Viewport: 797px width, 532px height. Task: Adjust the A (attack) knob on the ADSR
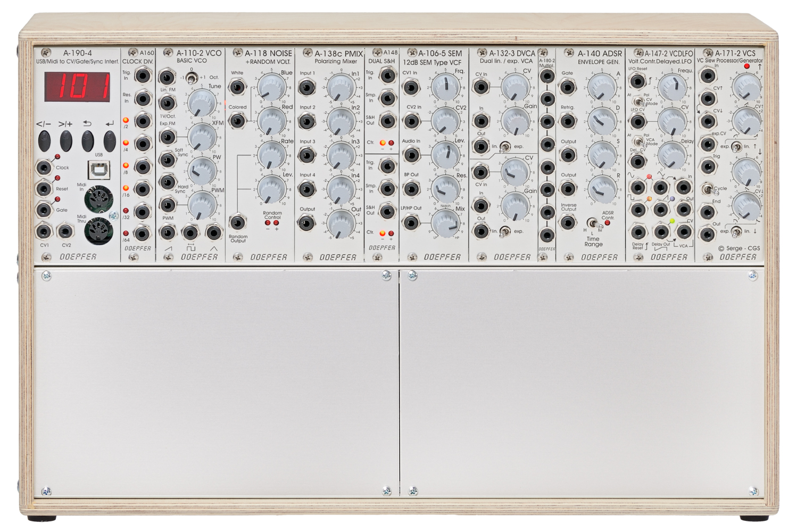coord(602,87)
